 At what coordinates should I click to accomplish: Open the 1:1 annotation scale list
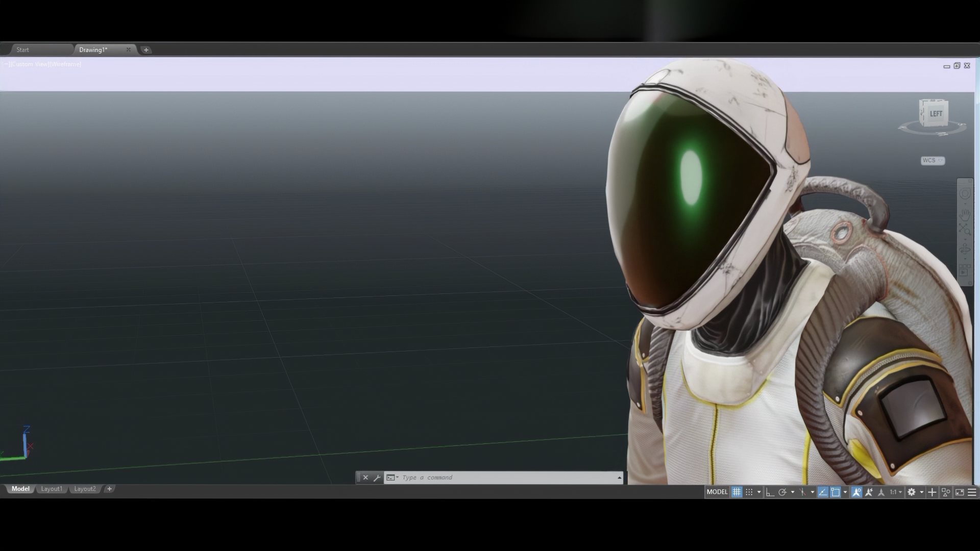point(896,492)
